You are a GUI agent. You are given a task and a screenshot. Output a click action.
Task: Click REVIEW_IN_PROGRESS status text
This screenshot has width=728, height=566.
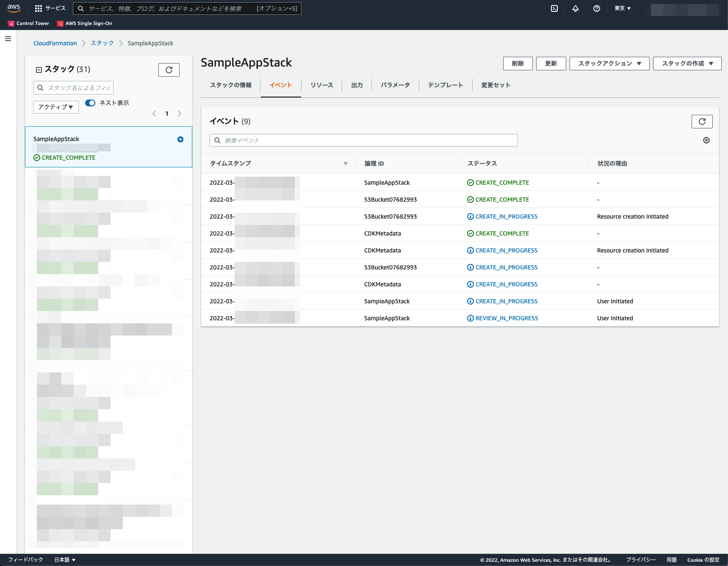(507, 318)
